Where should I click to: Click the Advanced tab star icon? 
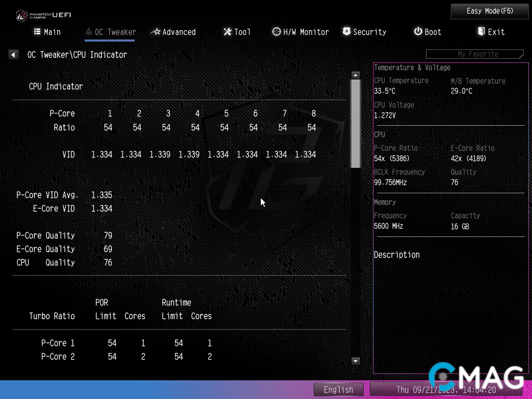pyautogui.click(x=155, y=32)
